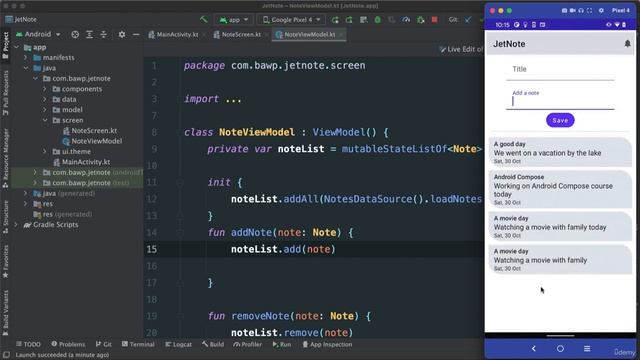Expand the ui.theme package
Viewport: 640px width, 360px height.
pos(45,151)
